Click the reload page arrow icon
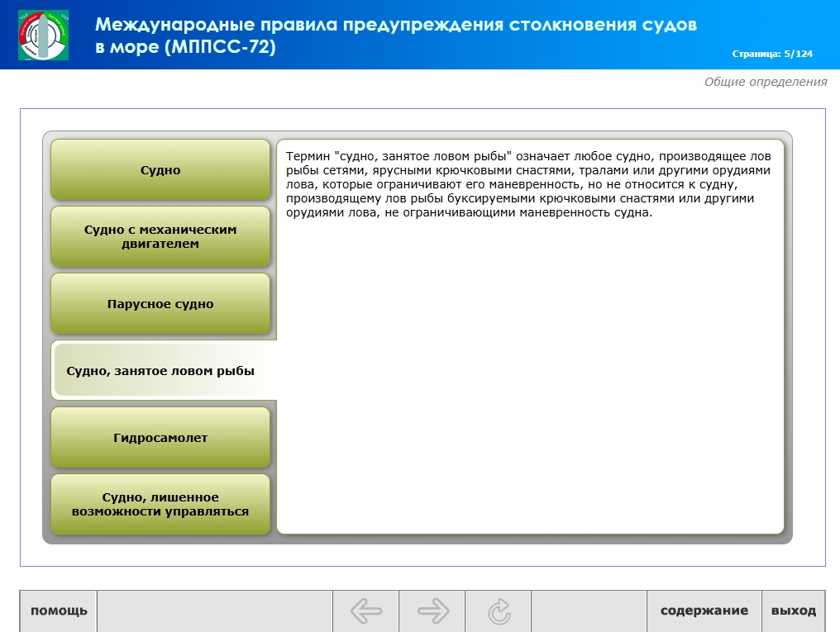 click(x=499, y=611)
